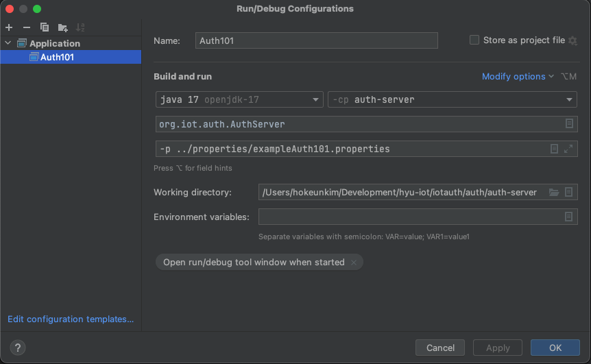Click the OK button
Viewport: 591px width, 364px height.
(x=555, y=348)
